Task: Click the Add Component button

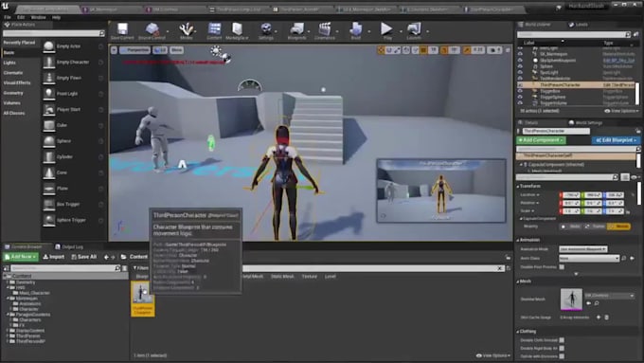Action: pos(541,140)
